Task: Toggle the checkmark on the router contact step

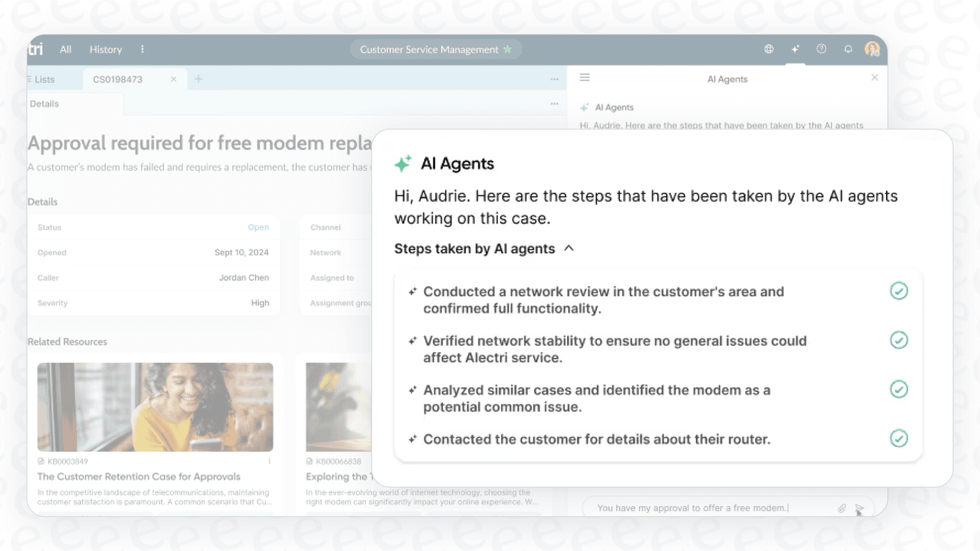Action: [x=899, y=438]
